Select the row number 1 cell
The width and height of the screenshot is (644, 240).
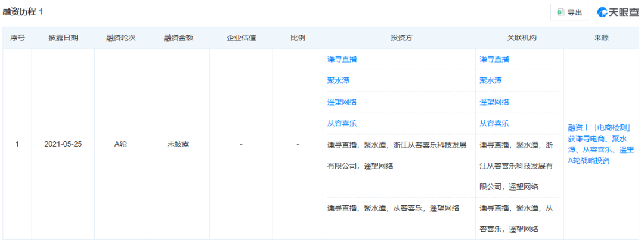click(x=17, y=144)
